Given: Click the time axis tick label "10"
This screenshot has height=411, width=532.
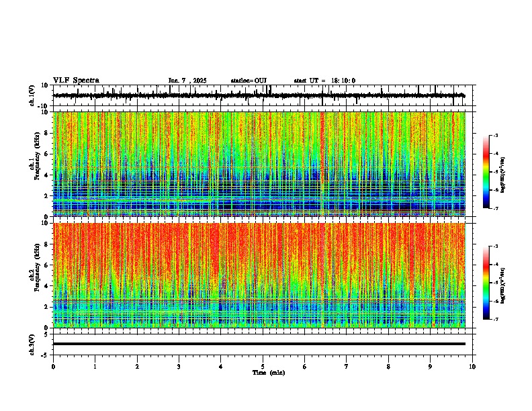Looking at the screenshot, I should pos(472,367).
